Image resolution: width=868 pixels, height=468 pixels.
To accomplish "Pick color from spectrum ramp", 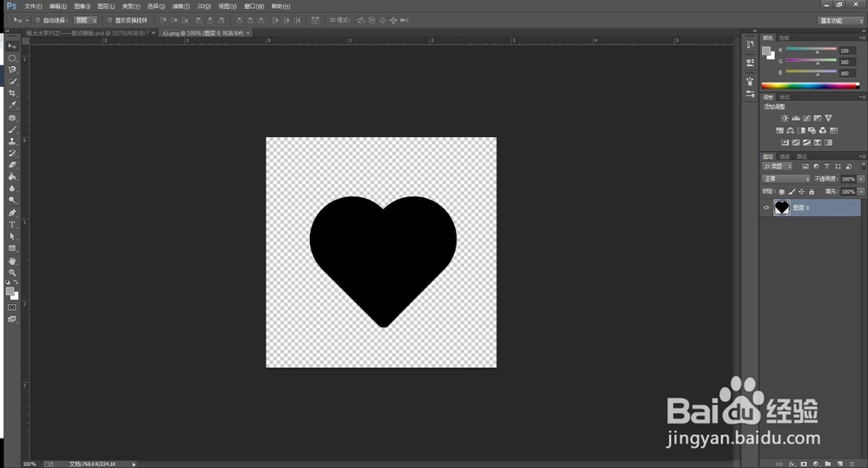I will (x=811, y=86).
